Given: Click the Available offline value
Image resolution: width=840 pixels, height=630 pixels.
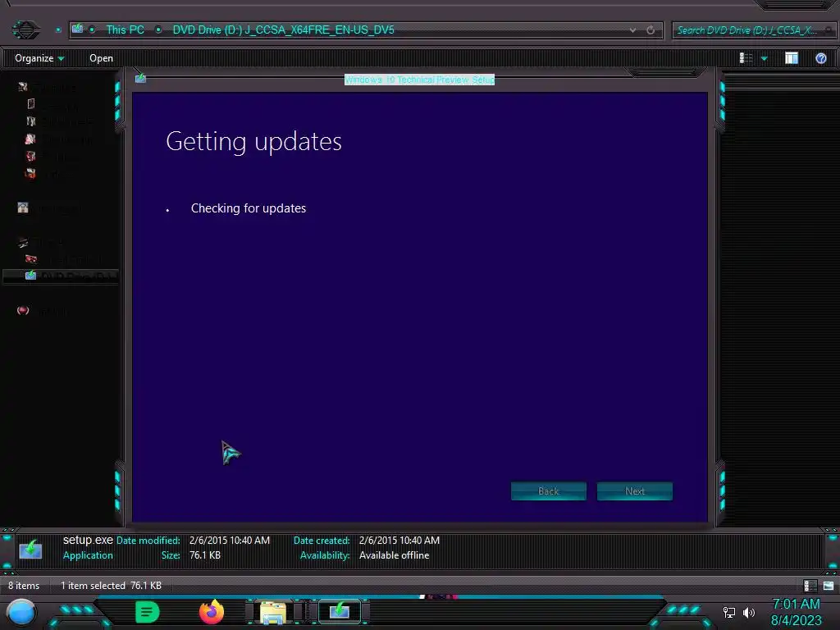Looking at the screenshot, I should pyautogui.click(x=394, y=555).
